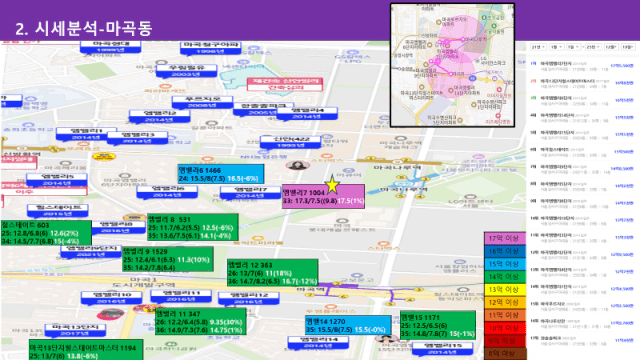Click the green 엠밸리 8 531 price box
640x360 pixels.
(193, 227)
